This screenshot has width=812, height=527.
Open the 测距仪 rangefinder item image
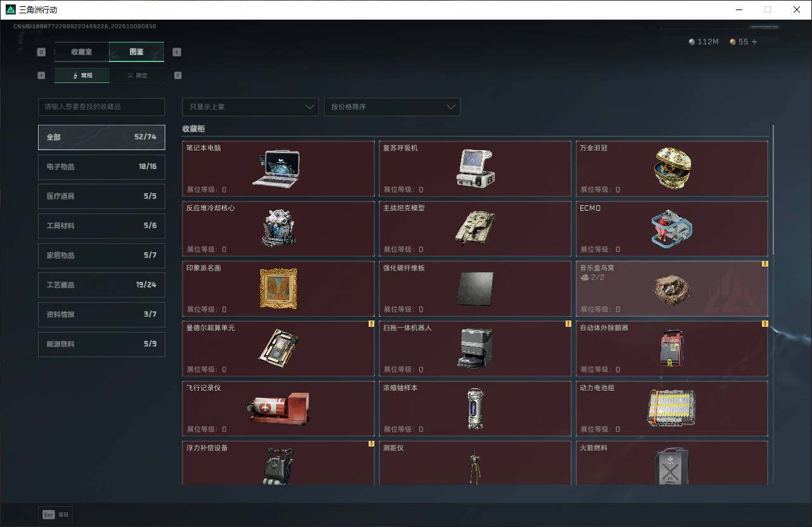(474, 467)
